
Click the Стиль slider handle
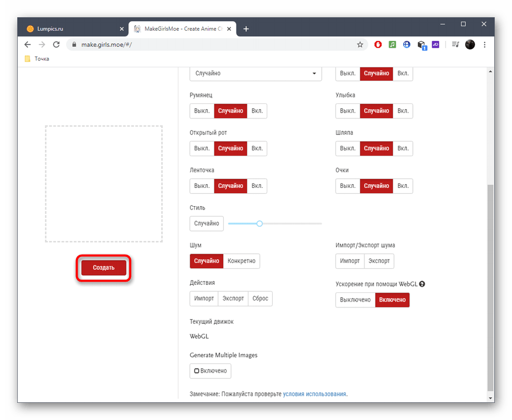click(259, 223)
